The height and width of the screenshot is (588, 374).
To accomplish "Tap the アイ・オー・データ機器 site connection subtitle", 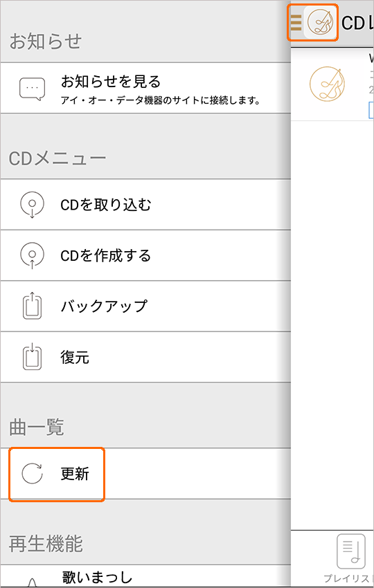I will [x=161, y=101].
